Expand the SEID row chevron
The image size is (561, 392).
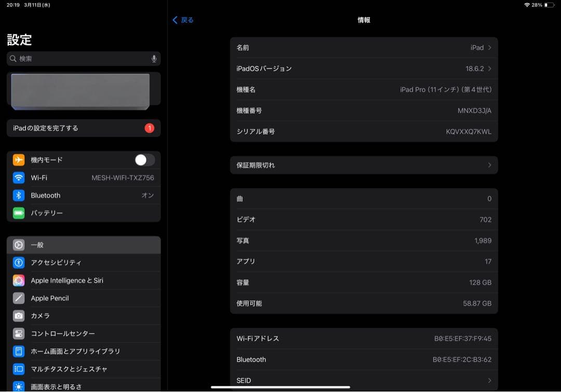[x=489, y=381]
